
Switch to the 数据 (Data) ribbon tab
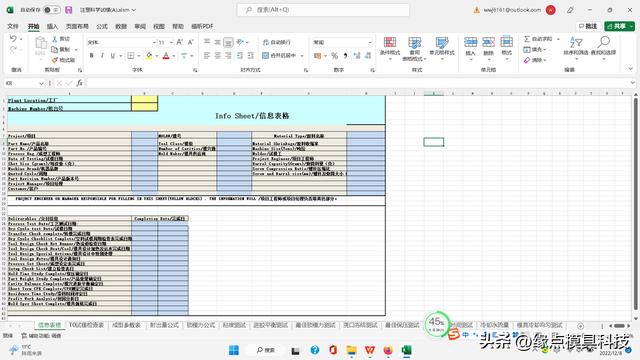(121, 26)
